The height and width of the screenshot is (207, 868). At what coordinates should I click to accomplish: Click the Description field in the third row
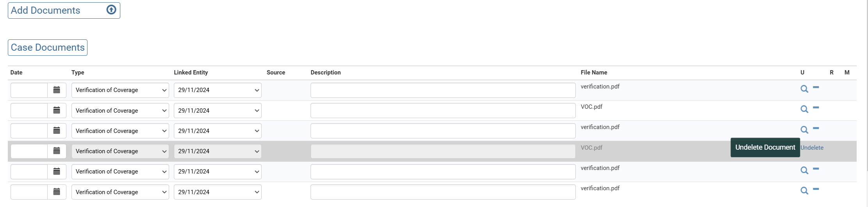click(443, 131)
